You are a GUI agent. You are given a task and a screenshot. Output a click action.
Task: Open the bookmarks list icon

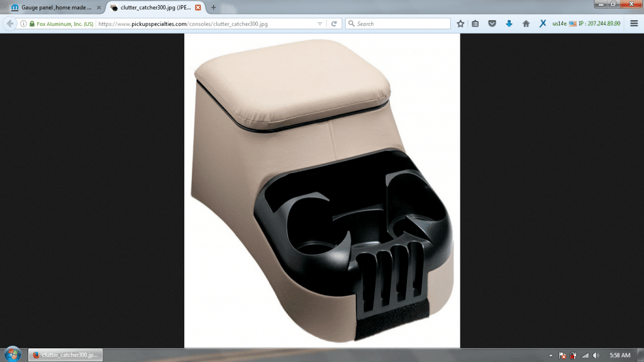coord(475,23)
